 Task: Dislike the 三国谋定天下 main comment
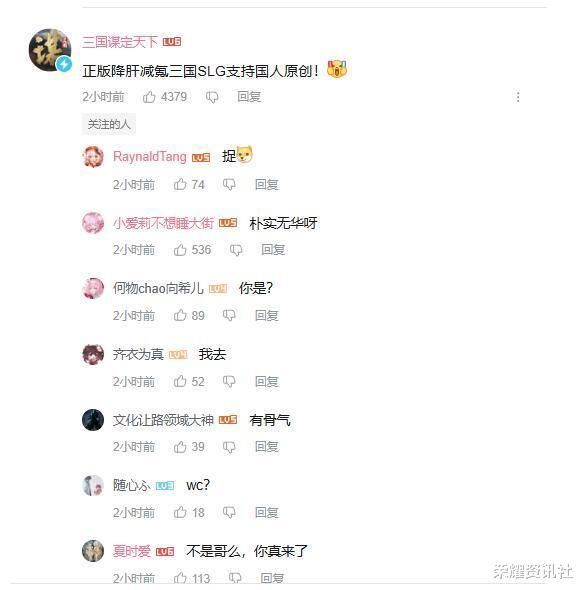[212, 97]
